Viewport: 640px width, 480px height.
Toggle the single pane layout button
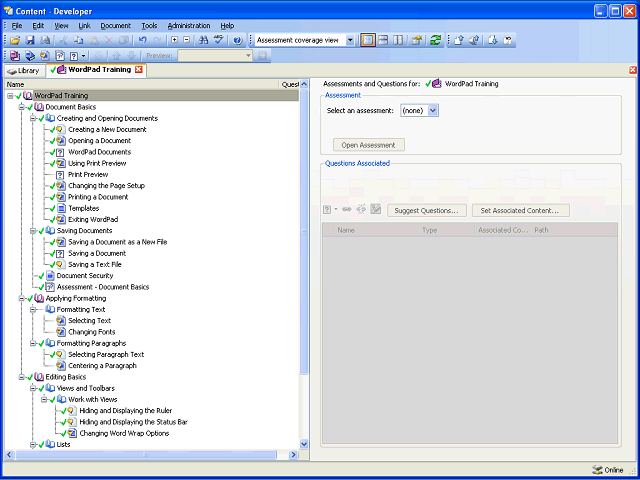pos(368,40)
